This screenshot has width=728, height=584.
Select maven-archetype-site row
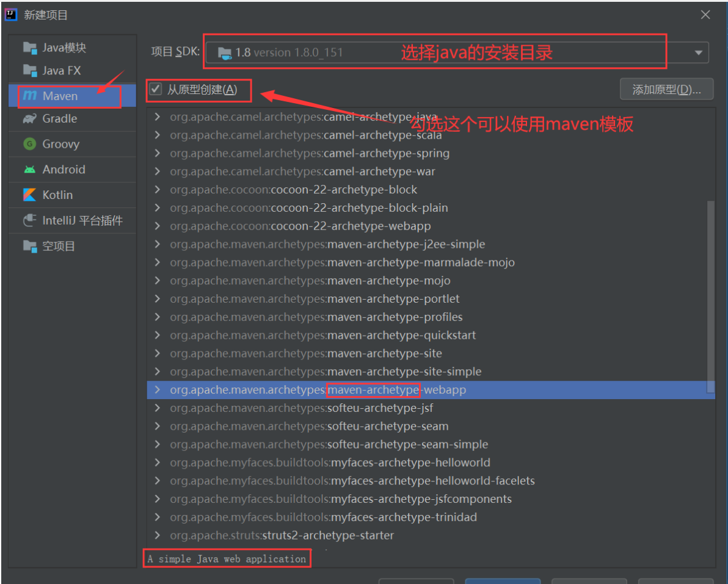tap(431, 353)
